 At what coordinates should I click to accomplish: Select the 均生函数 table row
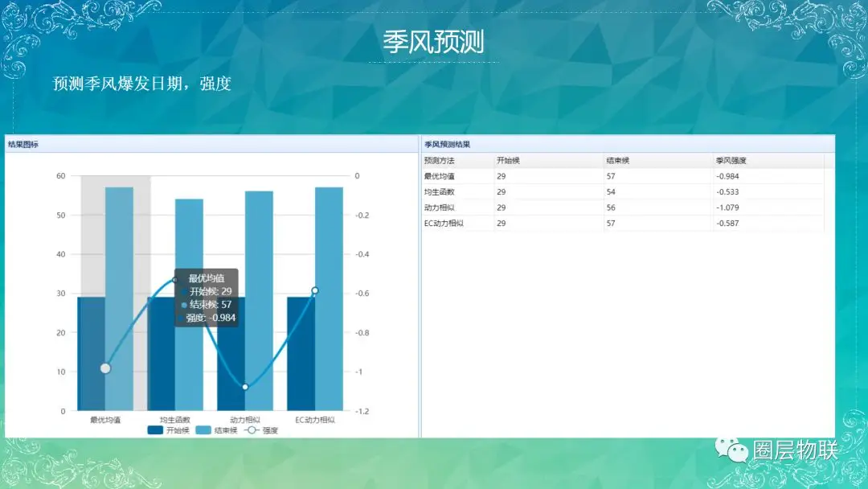click(623, 191)
